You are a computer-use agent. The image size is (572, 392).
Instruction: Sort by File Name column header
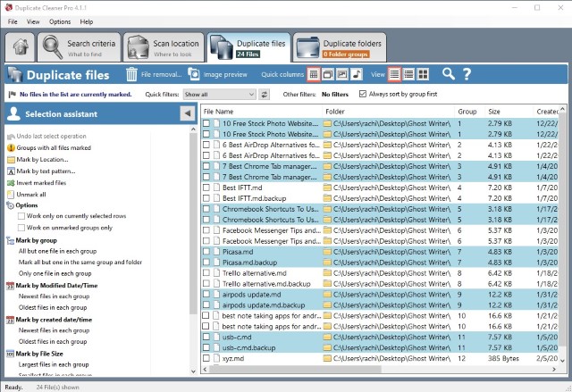coord(261,112)
